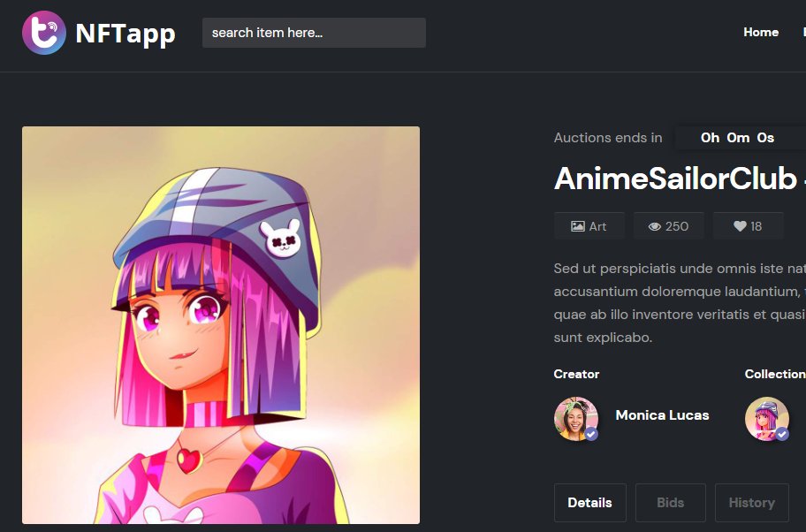Screen dimensions: 806x532
Task: Click the Creator section label
Action: (x=576, y=374)
